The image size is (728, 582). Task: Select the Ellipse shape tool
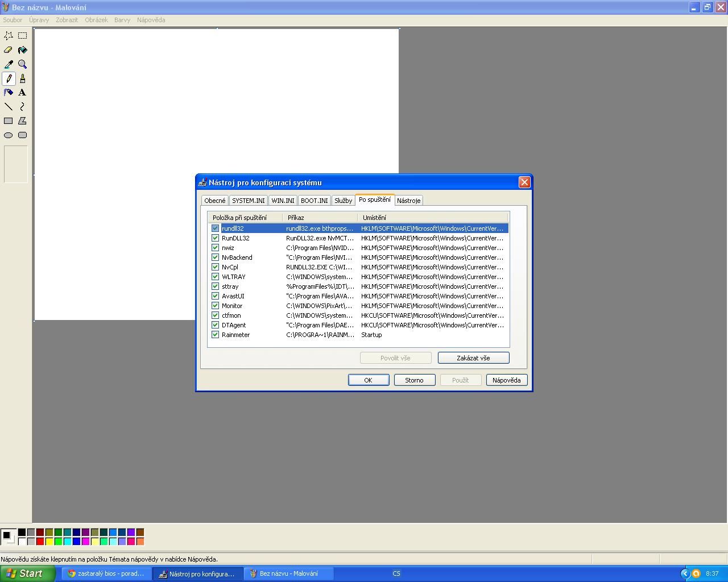click(x=9, y=135)
